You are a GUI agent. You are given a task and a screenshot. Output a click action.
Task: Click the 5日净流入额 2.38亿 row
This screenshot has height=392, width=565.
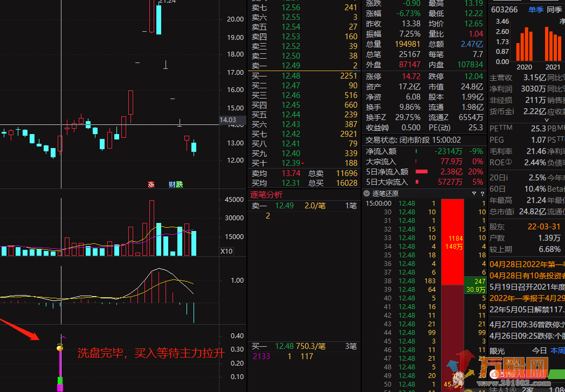tap(424, 172)
